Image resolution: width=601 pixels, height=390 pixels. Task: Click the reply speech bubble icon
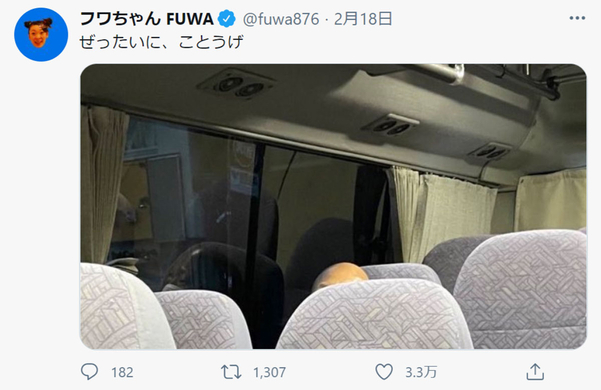tap(89, 372)
